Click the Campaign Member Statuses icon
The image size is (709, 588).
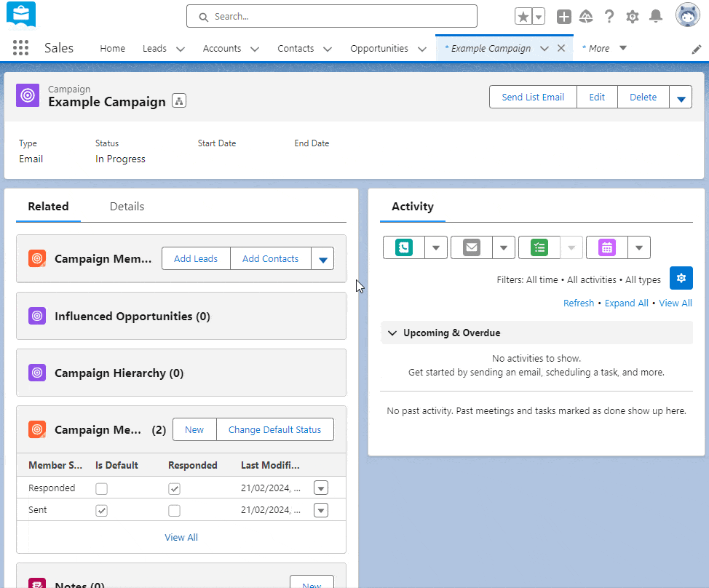click(x=37, y=429)
